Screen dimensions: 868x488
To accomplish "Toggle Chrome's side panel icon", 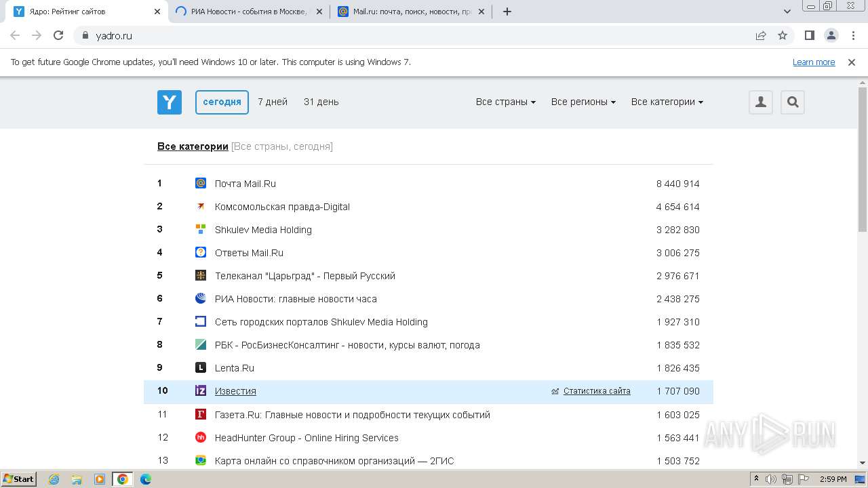I will pyautogui.click(x=810, y=35).
